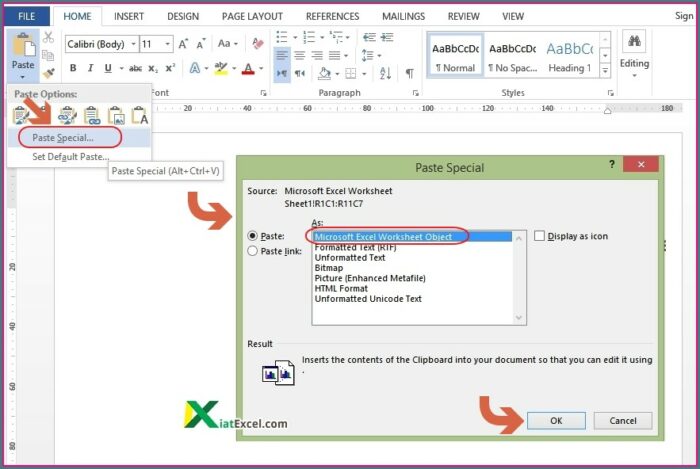Toggle Bold formatting
Image resolution: width=700 pixels, height=469 pixels.
point(73,68)
